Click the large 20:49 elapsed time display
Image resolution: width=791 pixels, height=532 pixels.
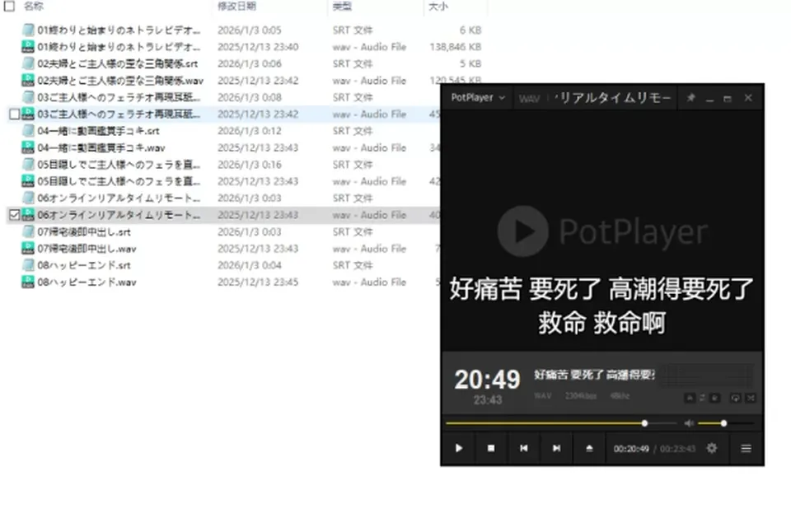pos(487,380)
